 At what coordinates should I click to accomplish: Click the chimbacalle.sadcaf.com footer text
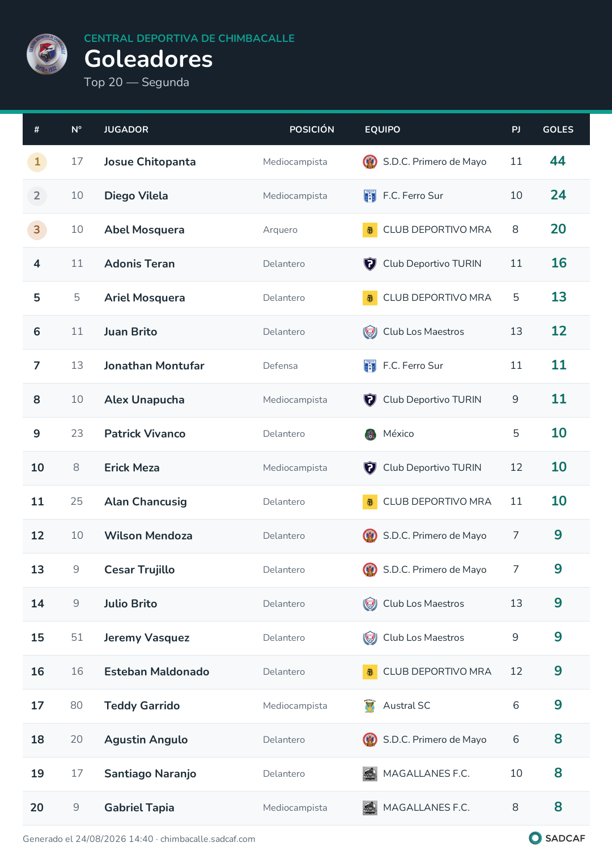click(208, 839)
